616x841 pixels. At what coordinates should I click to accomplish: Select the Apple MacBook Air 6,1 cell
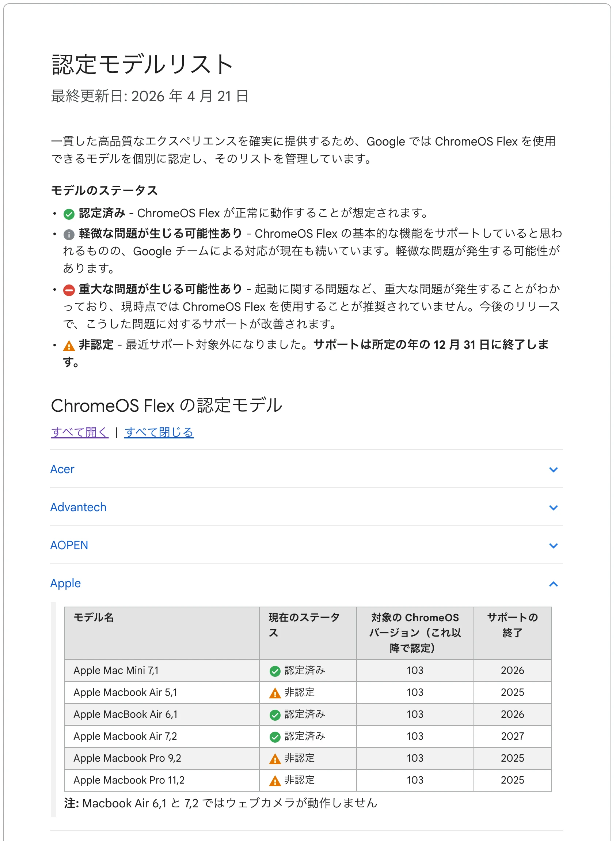click(162, 715)
